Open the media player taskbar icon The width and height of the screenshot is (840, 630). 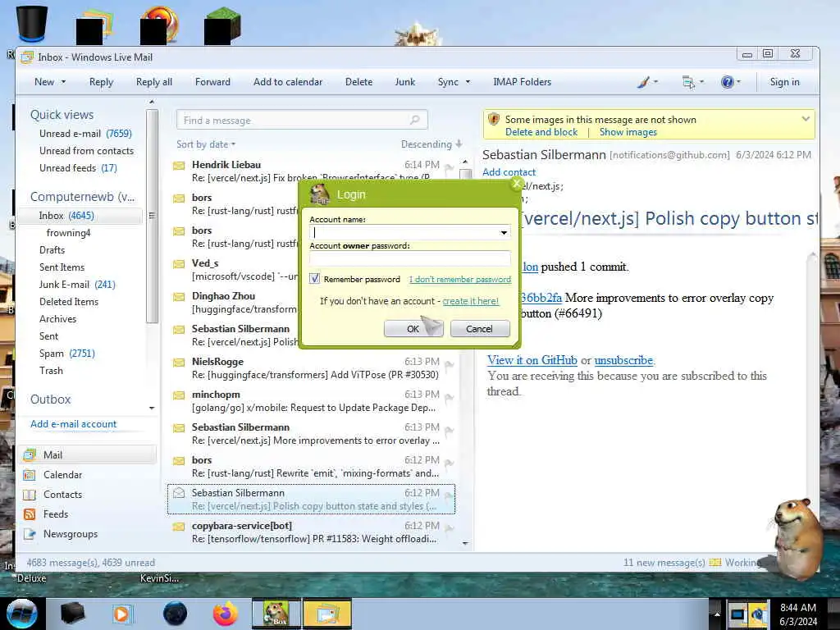(x=122, y=614)
